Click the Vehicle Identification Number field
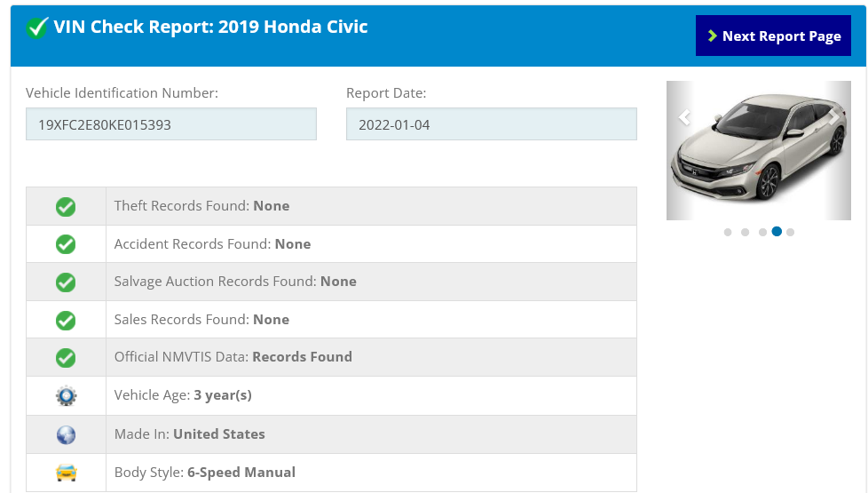The width and height of the screenshot is (868, 493). tap(171, 124)
